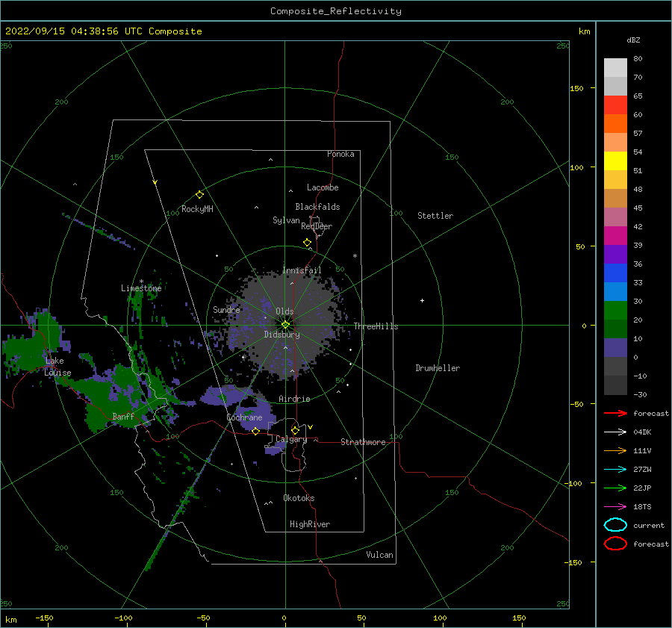
Task: Click the Sylvan label on map
Action: [x=286, y=220]
